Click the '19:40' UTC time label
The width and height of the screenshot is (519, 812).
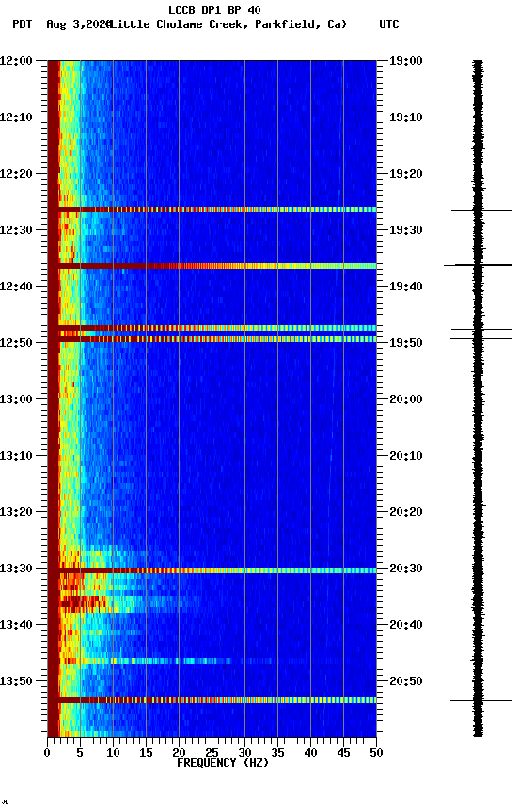point(406,287)
